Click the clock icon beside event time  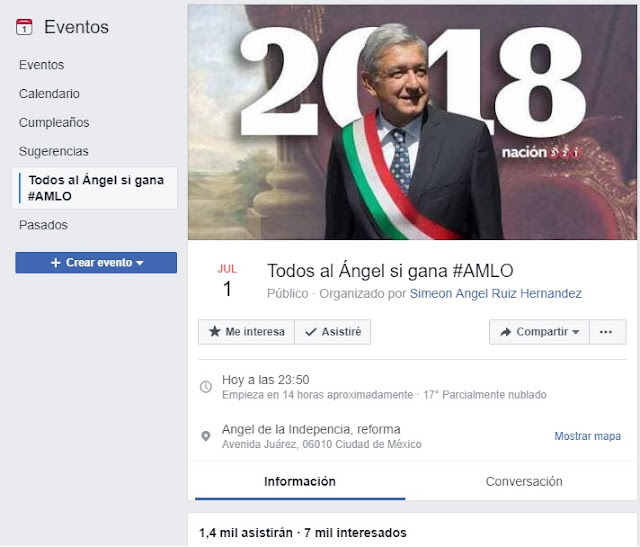[206, 387]
